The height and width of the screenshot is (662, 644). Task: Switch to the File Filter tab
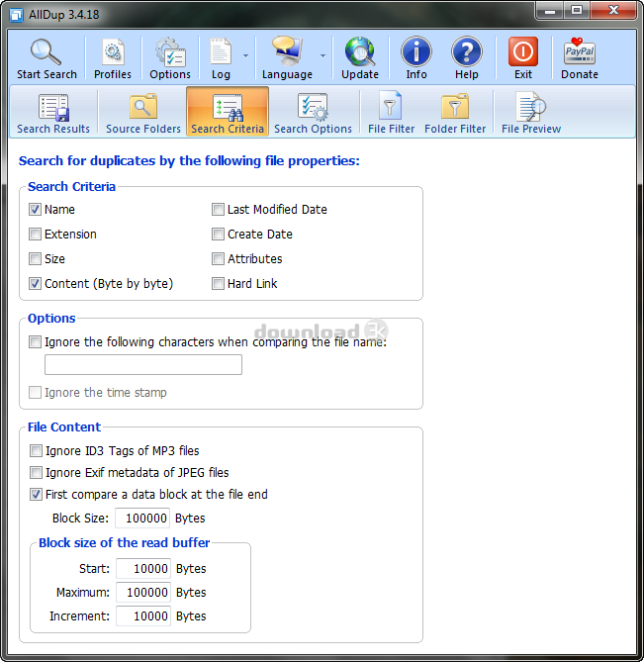point(391,112)
